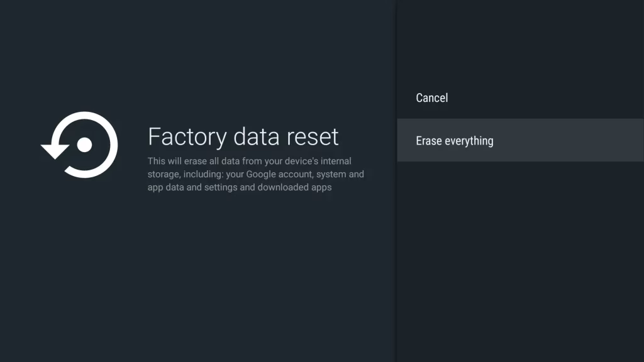Click the "Factory data reset" heading
Viewport: 644px width, 362px height.
[243, 136]
